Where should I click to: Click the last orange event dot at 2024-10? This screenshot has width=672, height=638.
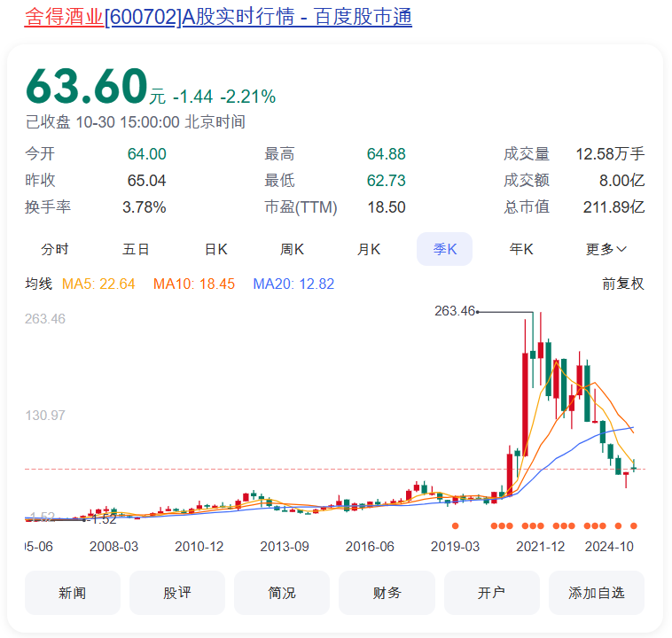coord(634,525)
